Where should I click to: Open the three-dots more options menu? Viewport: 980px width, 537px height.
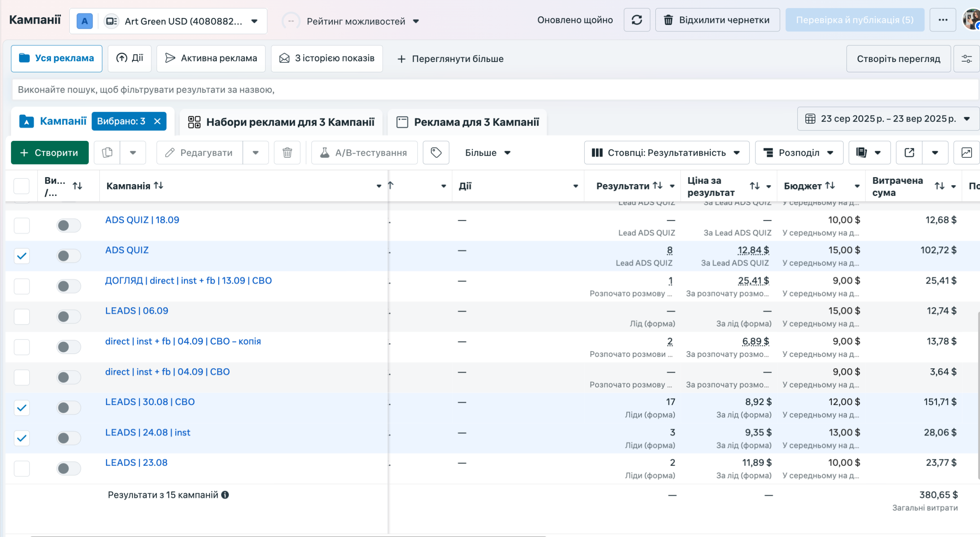(943, 20)
